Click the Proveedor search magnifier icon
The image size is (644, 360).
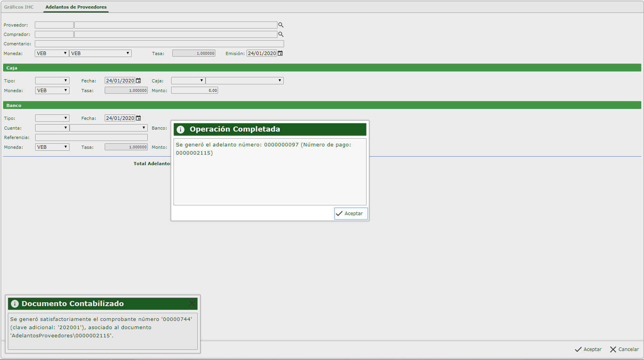(x=281, y=25)
